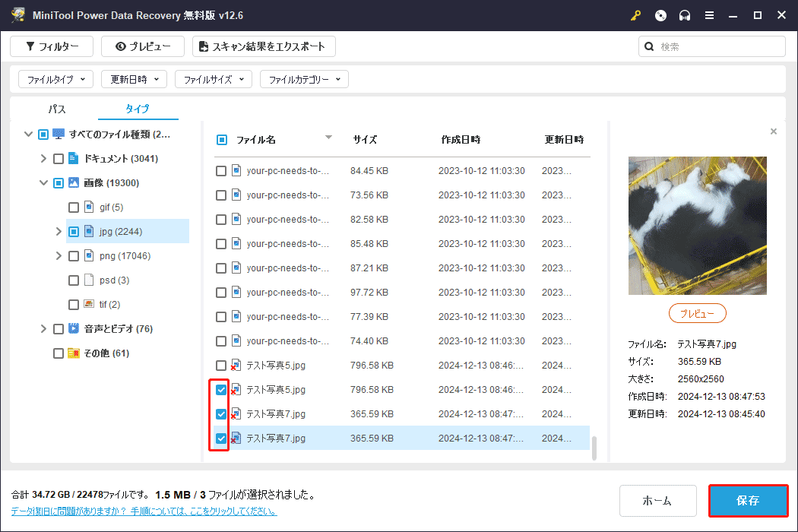Open support via the headphones icon
Viewport: 798px width, 532px height.
[x=685, y=15]
